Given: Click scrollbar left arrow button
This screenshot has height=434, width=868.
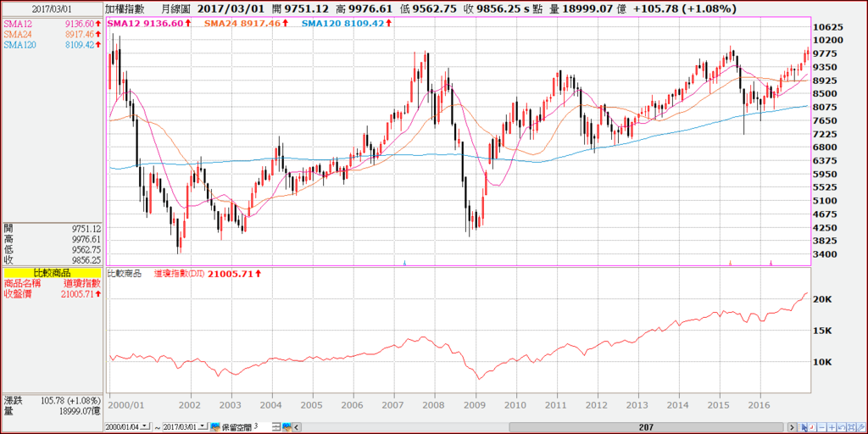Looking at the screenshot, I should pyautogui.click(x=296, y=427).
